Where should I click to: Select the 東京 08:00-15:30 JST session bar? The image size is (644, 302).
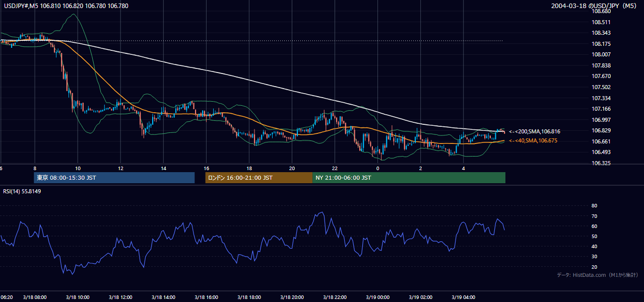(x=114, y=178)
